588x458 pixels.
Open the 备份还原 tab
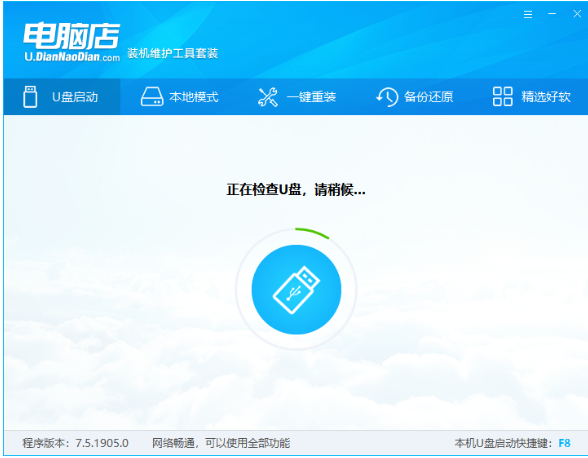(x=414, y=97)
